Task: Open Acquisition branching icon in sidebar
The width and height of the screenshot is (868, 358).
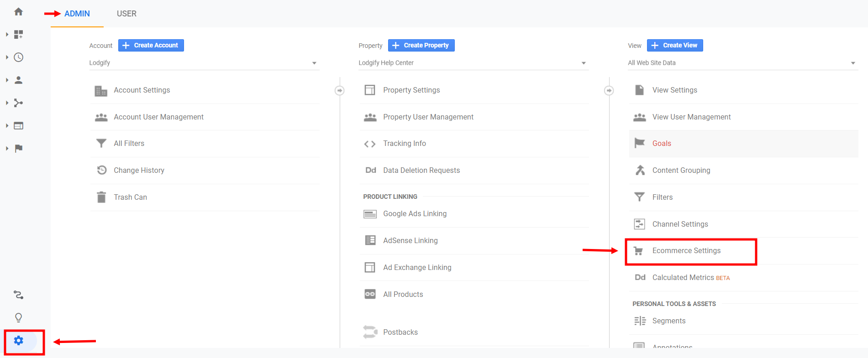Action: click(x=18, y=103)
